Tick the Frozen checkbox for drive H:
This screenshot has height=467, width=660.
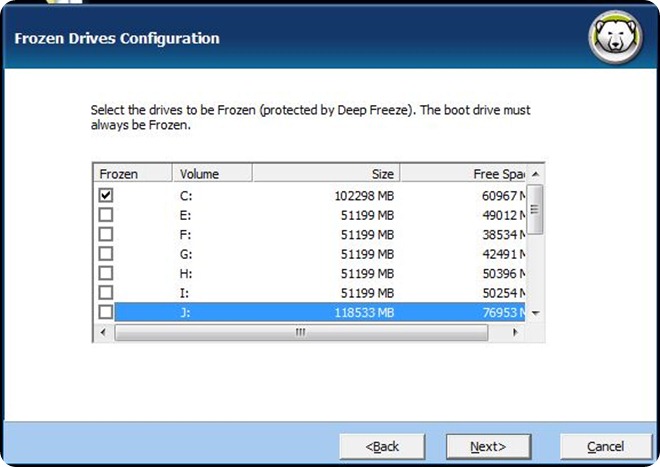(x=106, y=273)
